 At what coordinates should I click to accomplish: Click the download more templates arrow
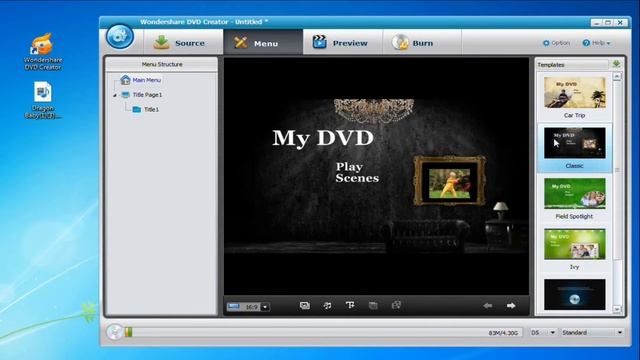616,64
